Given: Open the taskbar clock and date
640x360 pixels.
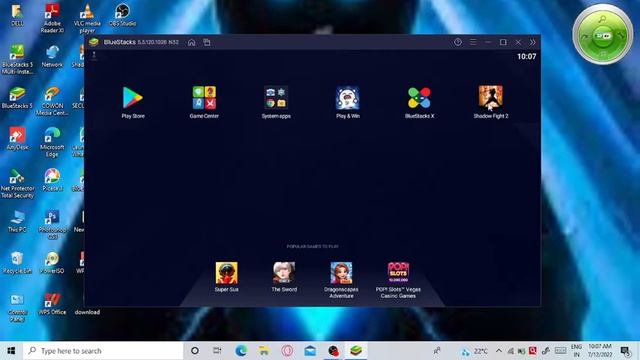Looking at the screenshot, I should pyautogui.click(x=600, y=351).
